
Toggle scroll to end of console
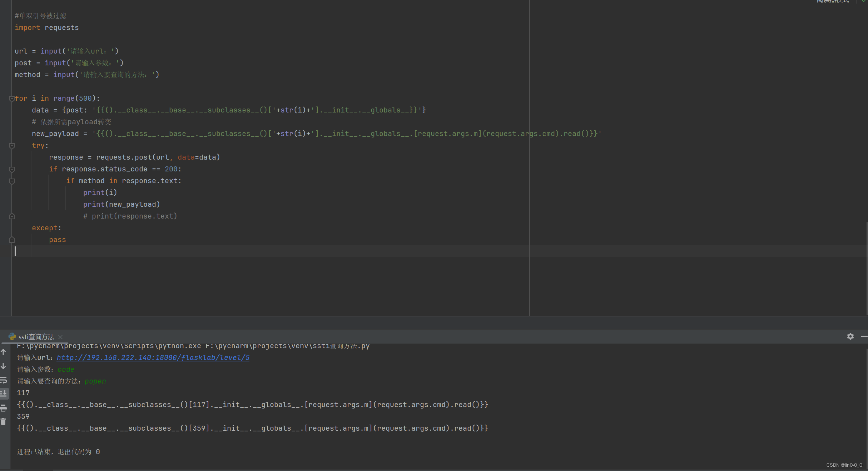click(4, 394)
